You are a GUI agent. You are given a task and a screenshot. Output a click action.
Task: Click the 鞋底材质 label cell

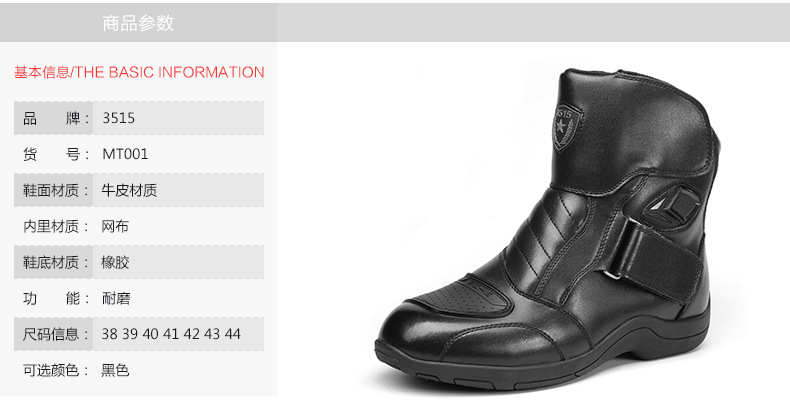tap(53, 262)
